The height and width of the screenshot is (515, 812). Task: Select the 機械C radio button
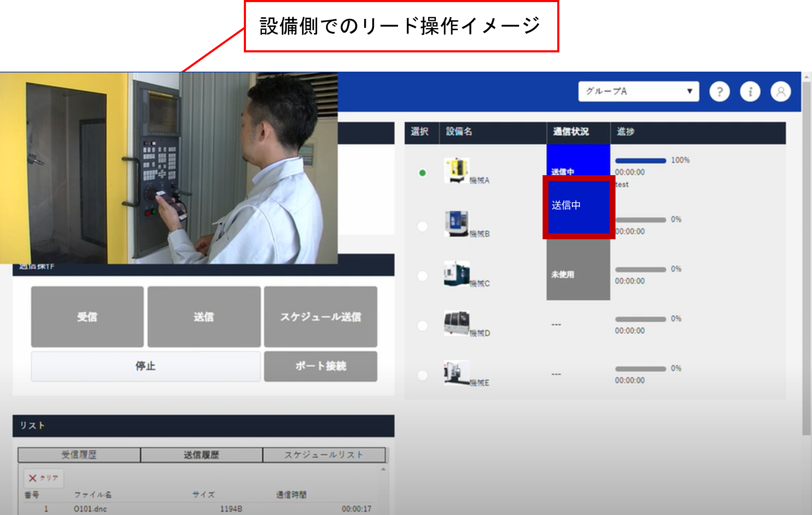pyautogui.click(x=422, y=276)
